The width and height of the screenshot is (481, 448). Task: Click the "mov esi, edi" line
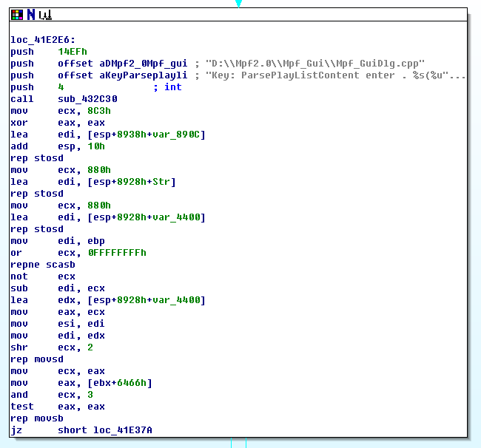point(58,324)
